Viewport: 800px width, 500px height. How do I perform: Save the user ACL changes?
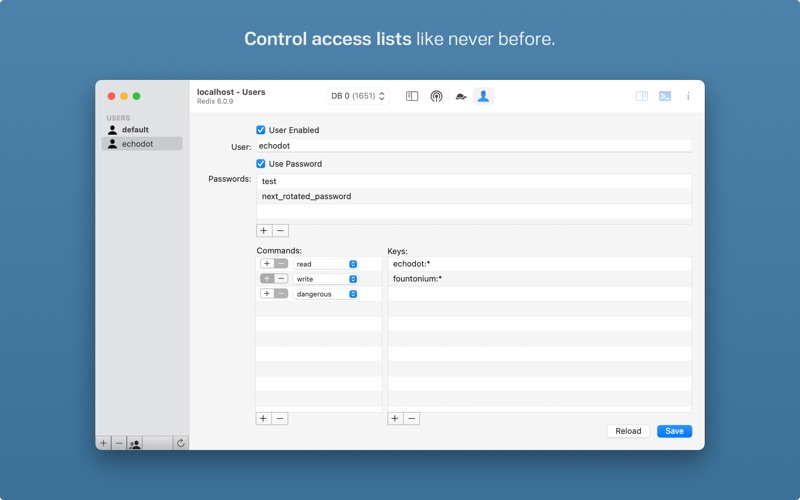[x=674, y=431]
